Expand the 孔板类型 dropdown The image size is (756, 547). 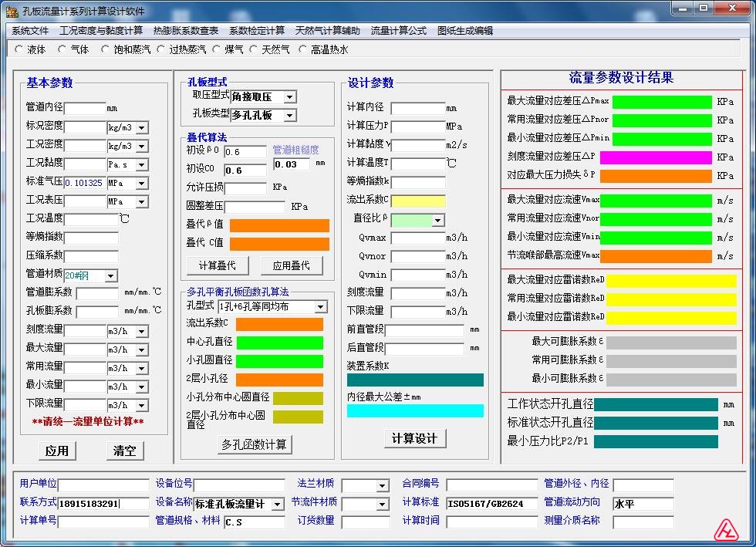(x=289, y=115)
